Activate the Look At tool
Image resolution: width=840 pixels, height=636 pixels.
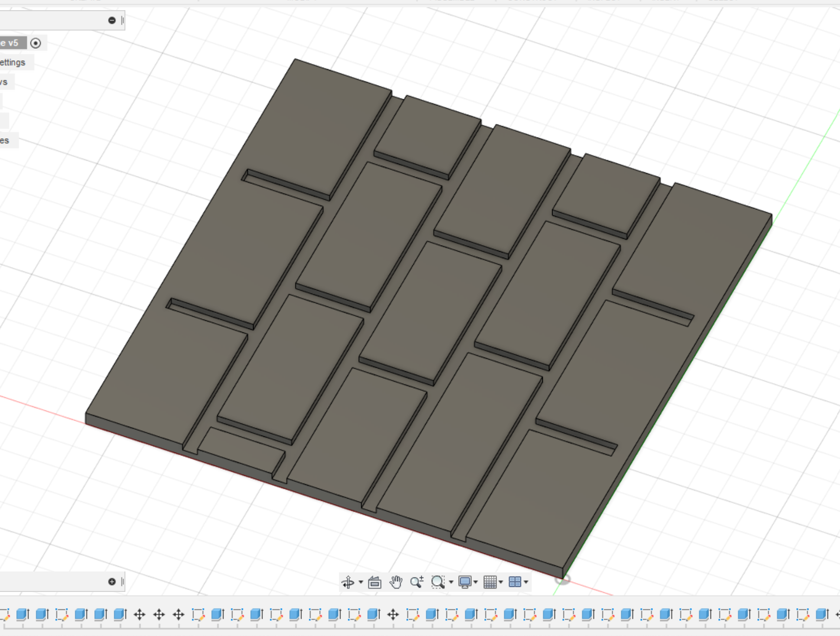375,582
